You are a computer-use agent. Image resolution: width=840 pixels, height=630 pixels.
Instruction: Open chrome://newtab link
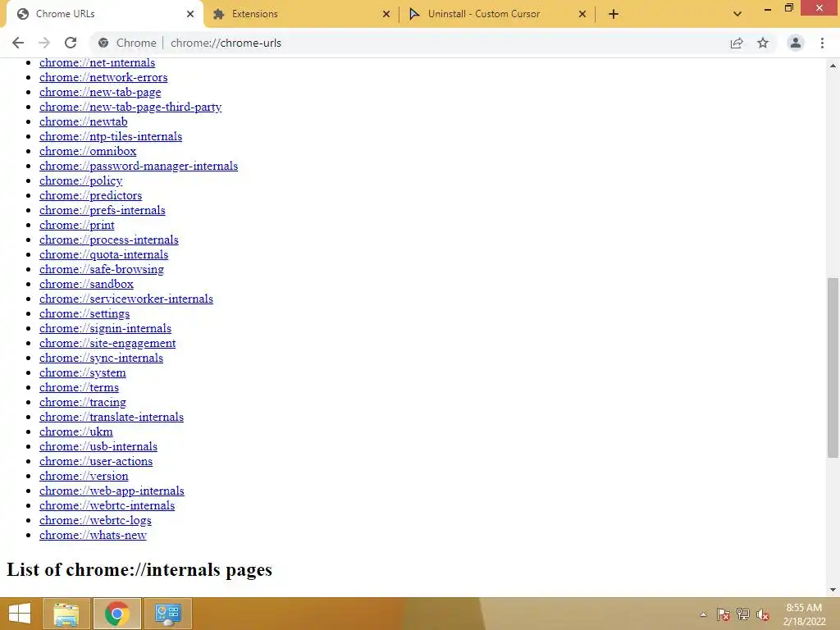[x=83, y=121]
